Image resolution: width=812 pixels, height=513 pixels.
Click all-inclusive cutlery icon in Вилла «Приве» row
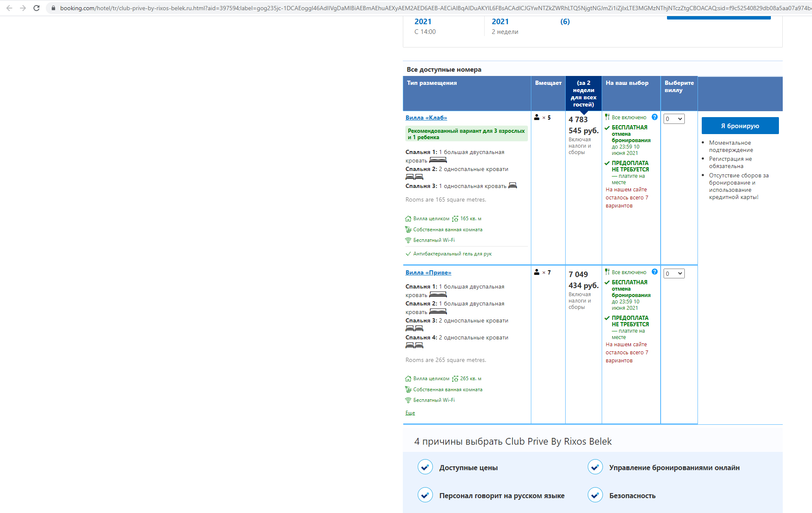(x=607, y=272)
